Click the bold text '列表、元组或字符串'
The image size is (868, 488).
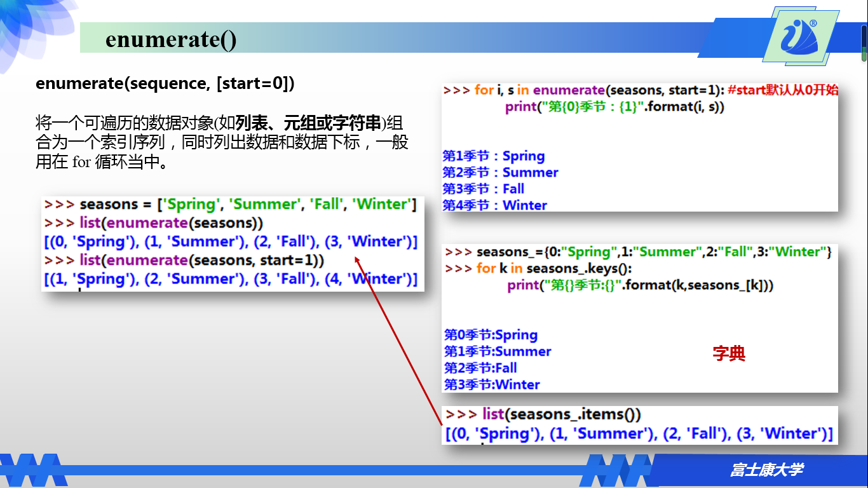pyautogui.click(x=308, y=123)
